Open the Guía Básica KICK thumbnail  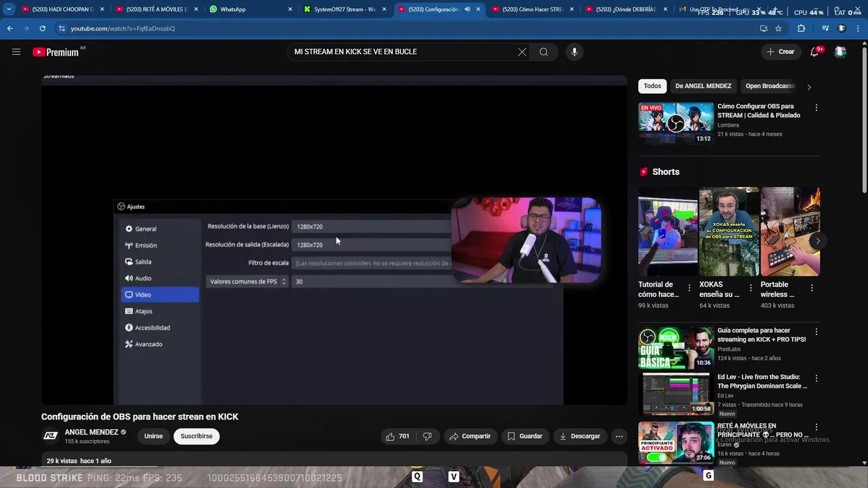coord(675,348)
